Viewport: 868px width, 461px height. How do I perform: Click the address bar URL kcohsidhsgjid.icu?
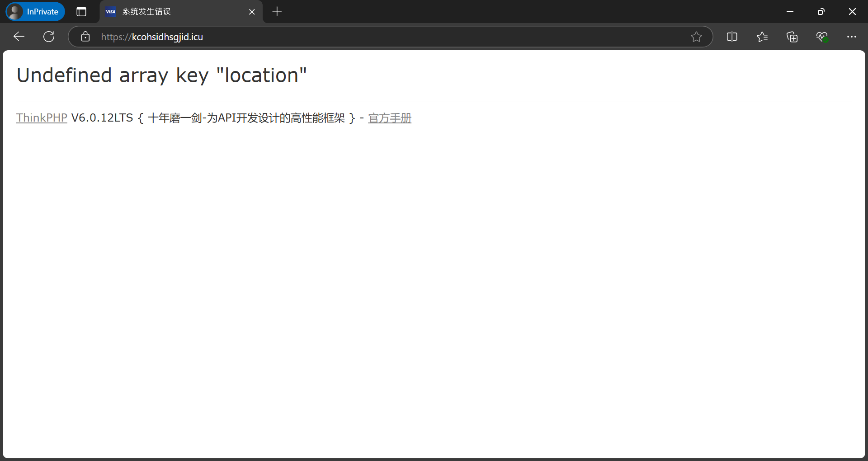click(x=152, y=37)
